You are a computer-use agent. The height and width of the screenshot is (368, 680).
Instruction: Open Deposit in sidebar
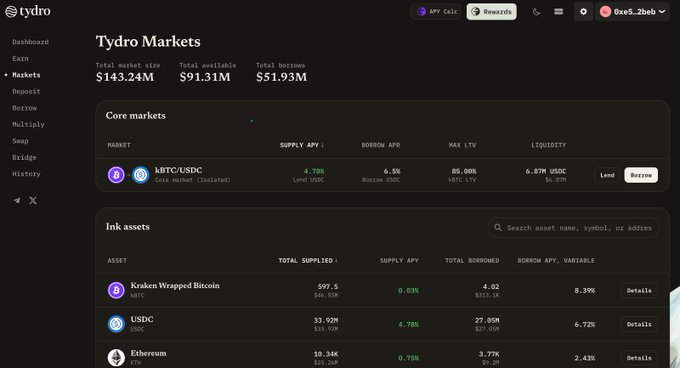[x=26, y=91]
